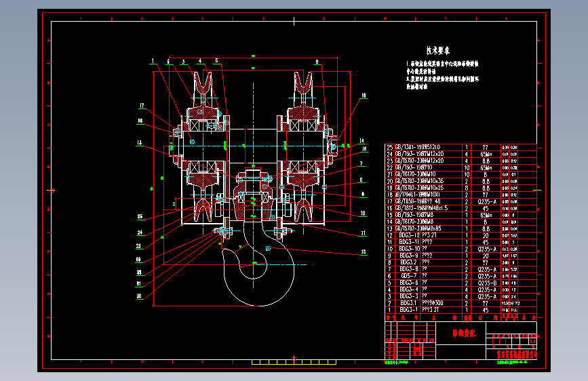
Task: Click balloon number 10 right of the assembly
Action: pyautogui.click(x=363, y=214)
